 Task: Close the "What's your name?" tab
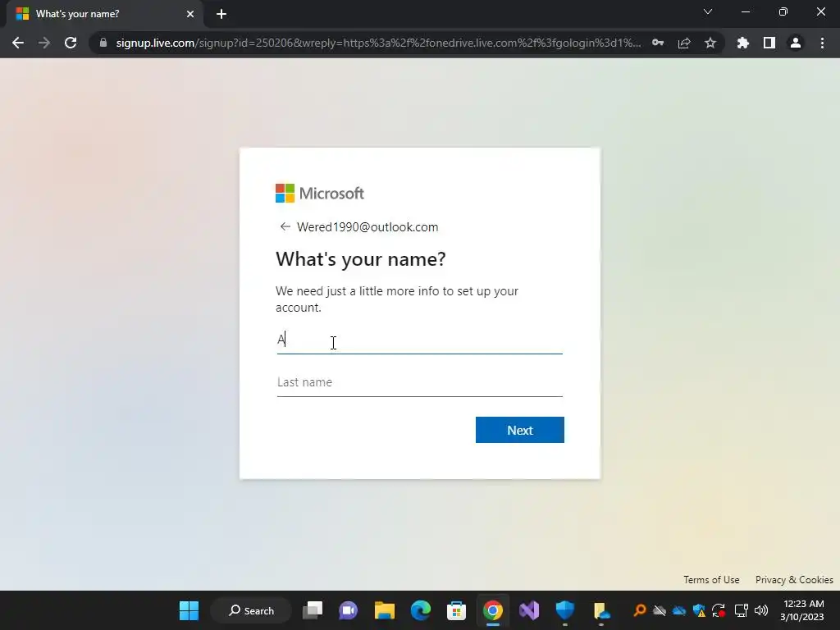pos(190,14)
